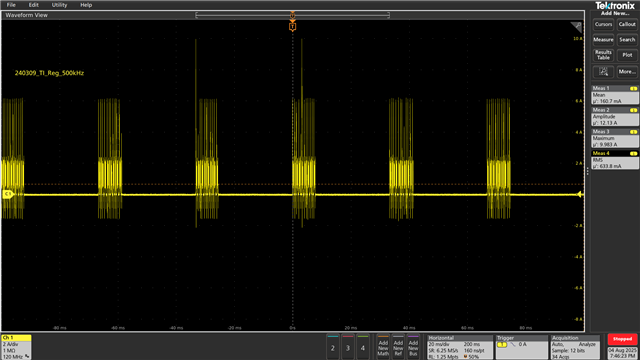Click the Ch 1 ground reference handle

pyautogui.click(x=8, y=194)
